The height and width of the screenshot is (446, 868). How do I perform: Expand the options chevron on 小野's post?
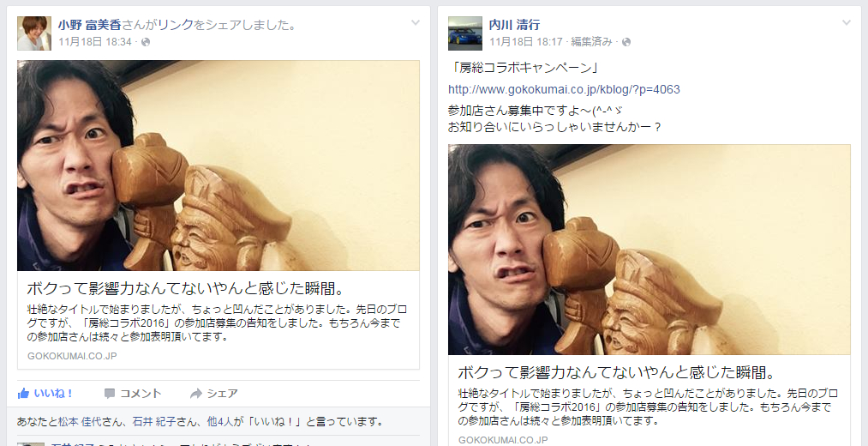[416, 22]
